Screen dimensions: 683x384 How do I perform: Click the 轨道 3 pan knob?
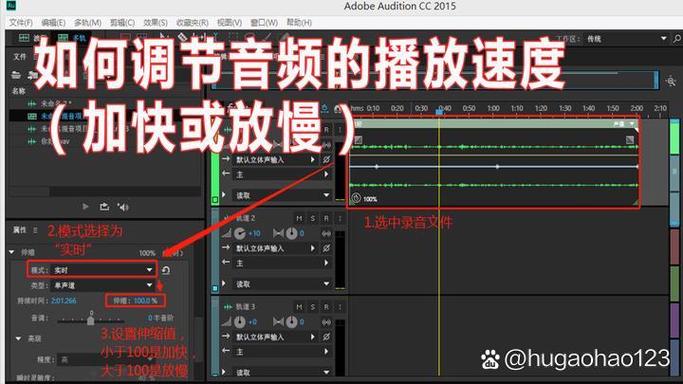[x=291, y=322]
